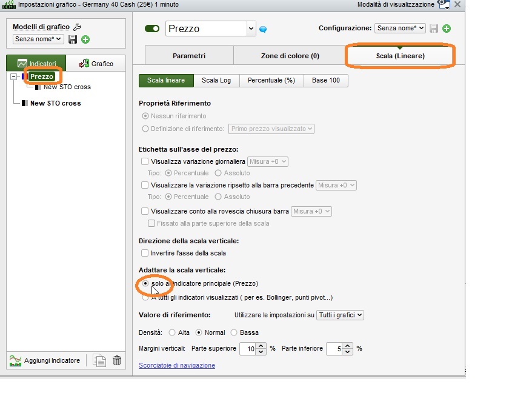
Task: Decrease Parte superiore margin with down arrow
Action: [261, 352]
